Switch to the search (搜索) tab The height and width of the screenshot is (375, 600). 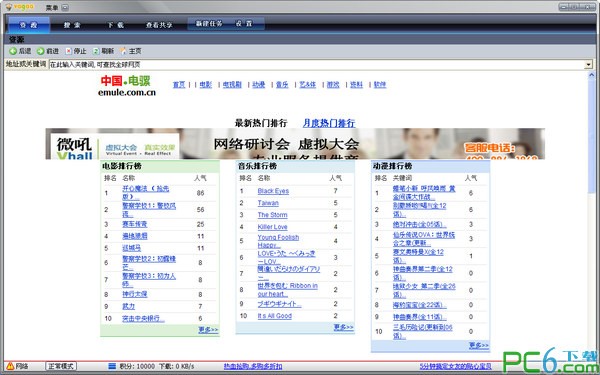point(72,25)
